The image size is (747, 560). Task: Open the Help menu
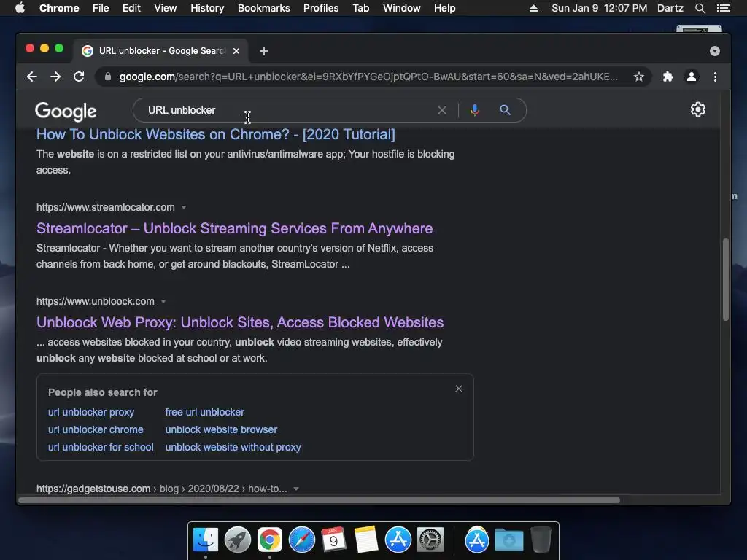pos(444,8)
